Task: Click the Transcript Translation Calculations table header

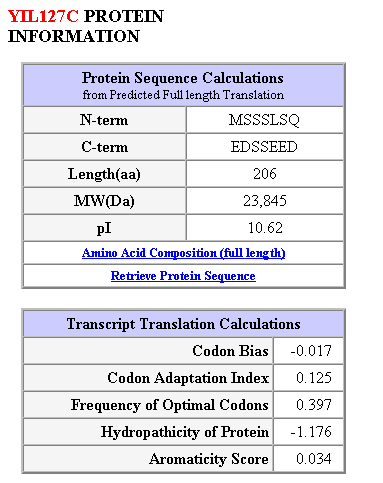Action: tap(183, 324)
